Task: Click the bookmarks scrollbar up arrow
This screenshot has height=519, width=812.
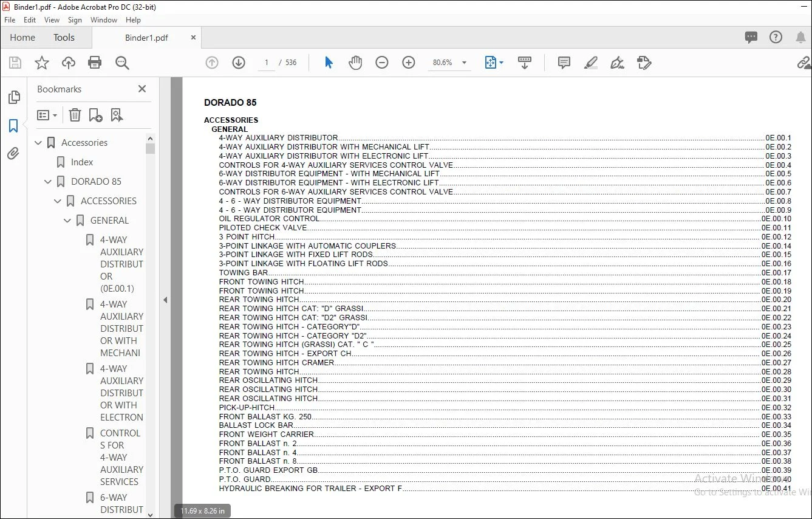Action: (x=151, y=138)
